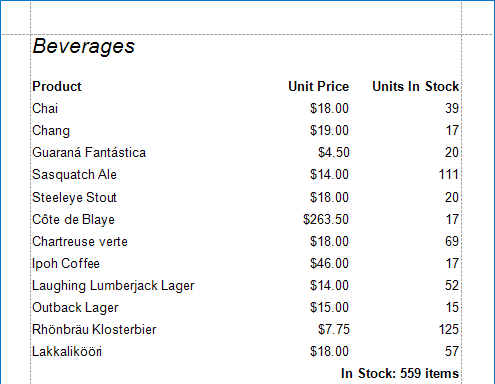
Task: Click the Product column header
Action: (57, 86)
